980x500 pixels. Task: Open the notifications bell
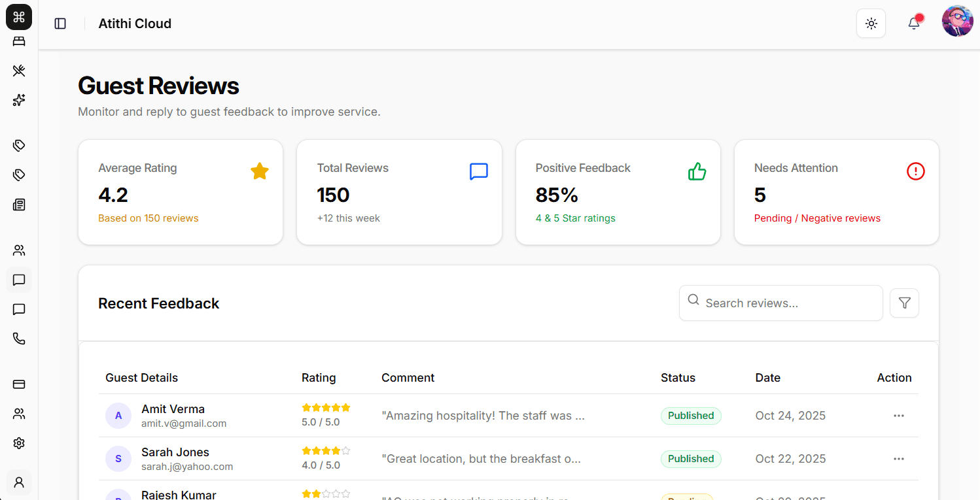[x=914, y=24]
